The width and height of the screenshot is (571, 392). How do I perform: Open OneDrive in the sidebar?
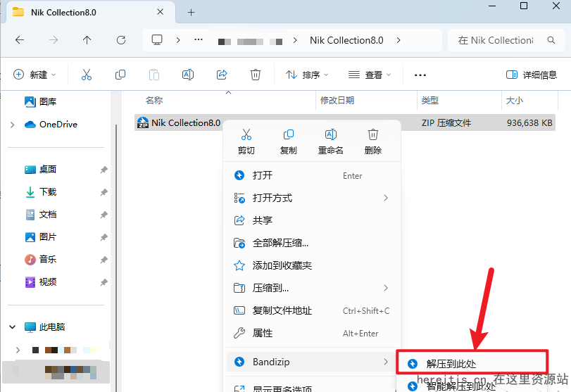click(x=51, y=125)
